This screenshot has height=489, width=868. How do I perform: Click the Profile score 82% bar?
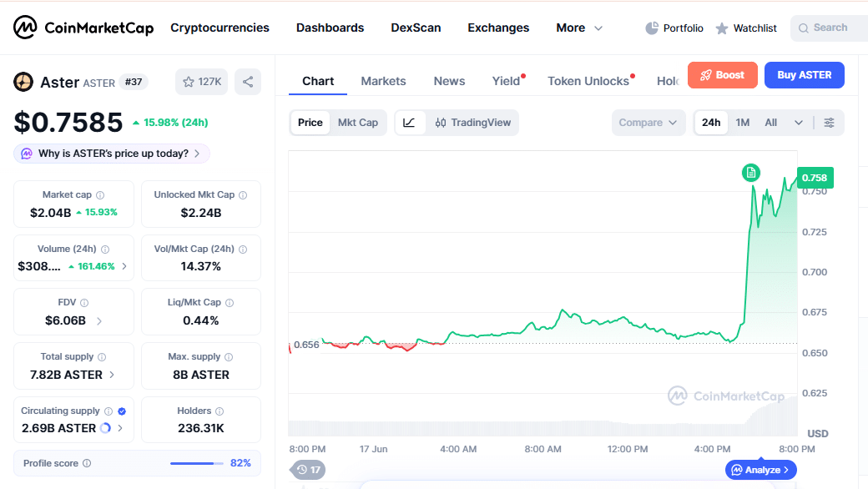pyautogui.click(x=196, y=464)
